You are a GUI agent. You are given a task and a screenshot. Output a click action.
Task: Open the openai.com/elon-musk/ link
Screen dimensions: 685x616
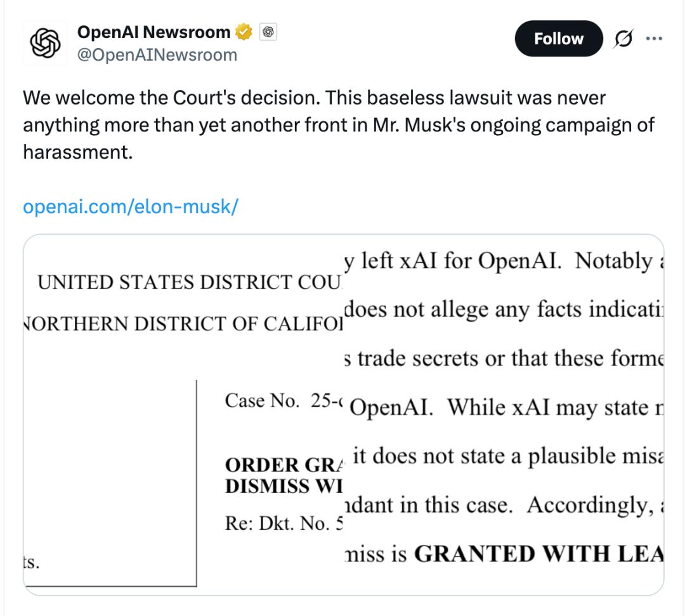pyautogui.click(x=131, y=207)
